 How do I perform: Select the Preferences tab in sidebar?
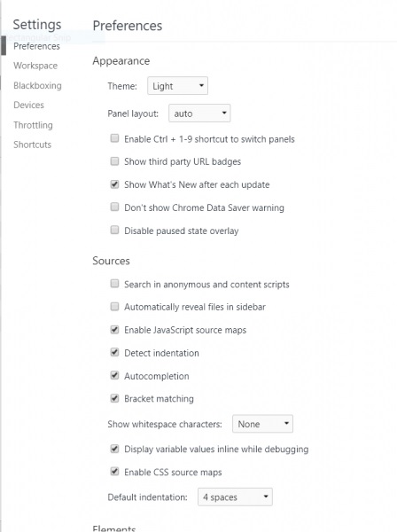(x=36, y=46)
